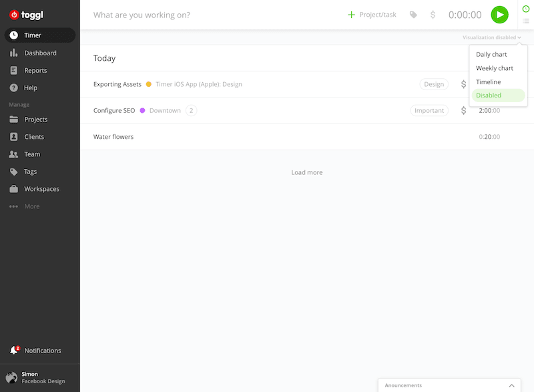The image size is (534, 392).
Task: Toggle billable dollar icon in timer bar
Action: click(x=433, y=15)
